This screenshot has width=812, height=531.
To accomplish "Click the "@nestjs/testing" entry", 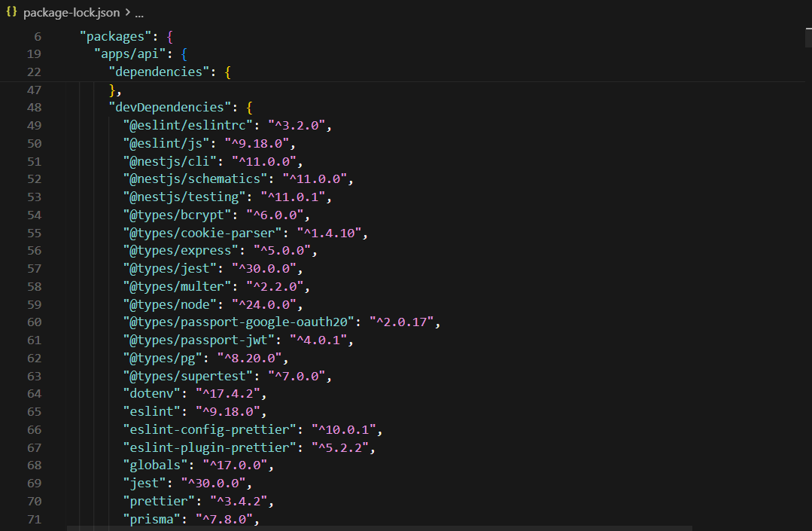I will (x=227, y=197).
